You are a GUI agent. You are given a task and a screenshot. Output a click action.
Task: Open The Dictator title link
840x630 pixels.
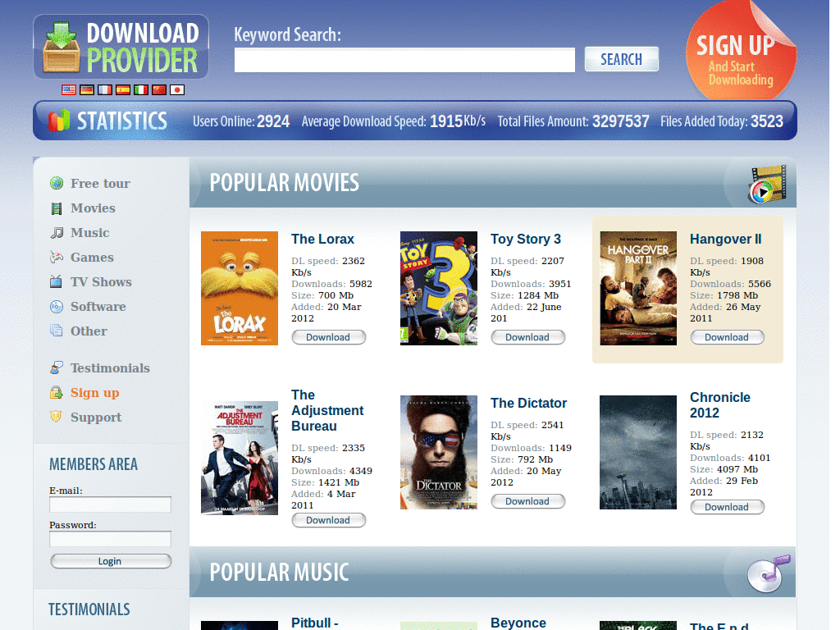529,403
